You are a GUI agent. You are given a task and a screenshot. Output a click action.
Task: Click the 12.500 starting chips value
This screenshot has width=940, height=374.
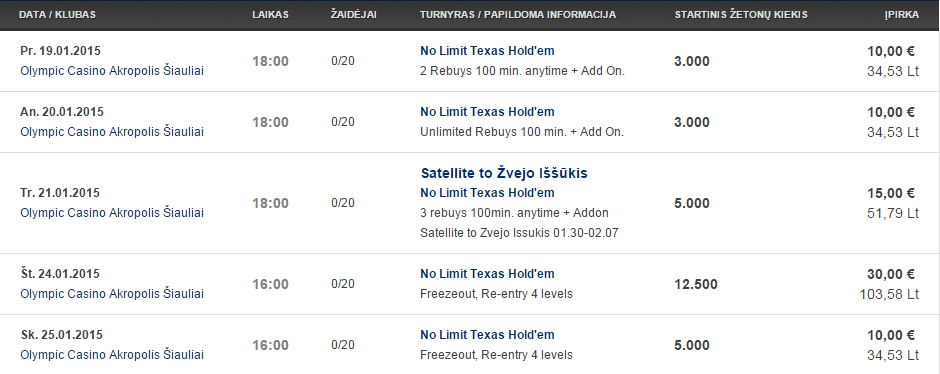pos(696,285)
